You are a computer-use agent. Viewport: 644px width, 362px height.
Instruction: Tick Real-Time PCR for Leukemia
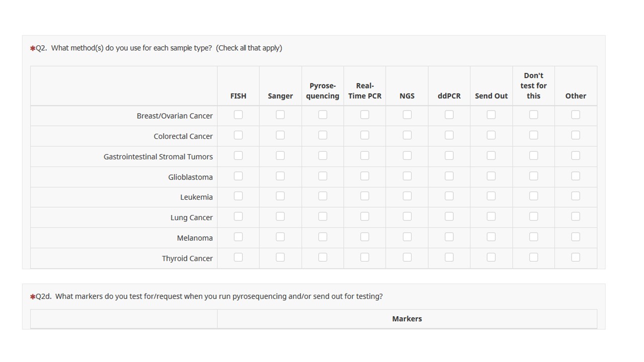click(x=365, y=196)
